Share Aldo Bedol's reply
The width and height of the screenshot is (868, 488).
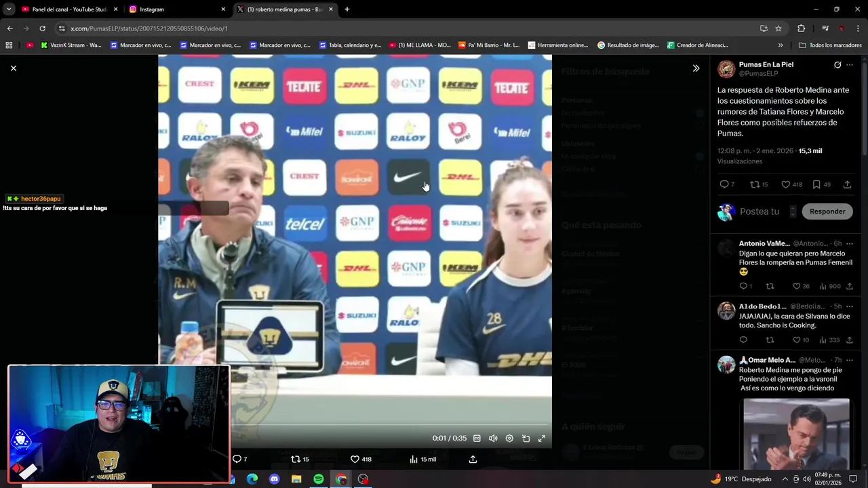849,340
